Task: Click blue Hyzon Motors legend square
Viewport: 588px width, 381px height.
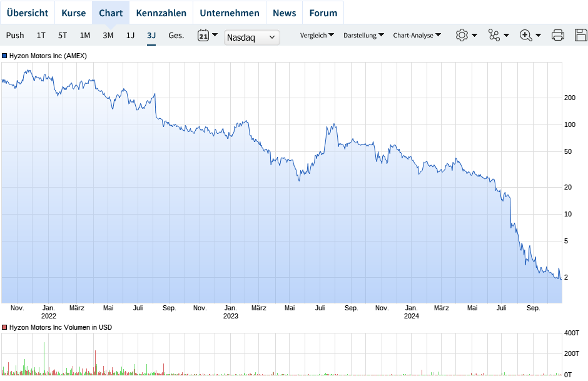Action: click(x=4, y=56)
